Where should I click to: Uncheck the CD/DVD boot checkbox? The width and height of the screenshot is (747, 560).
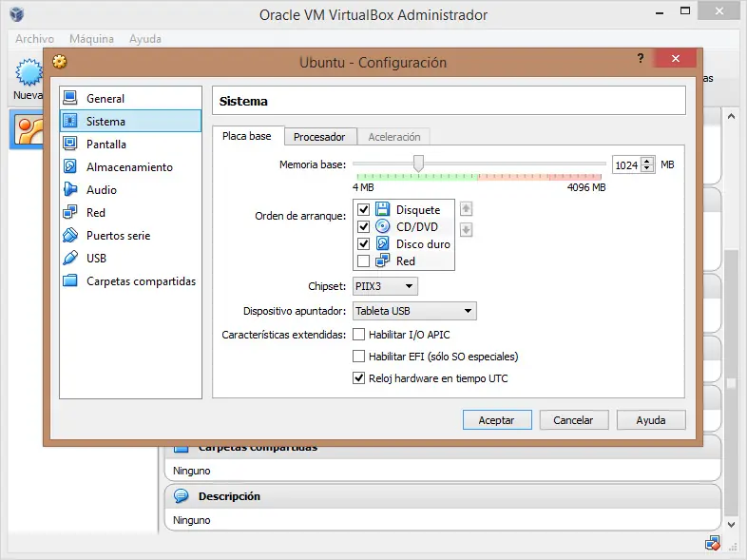click(363, 226)
